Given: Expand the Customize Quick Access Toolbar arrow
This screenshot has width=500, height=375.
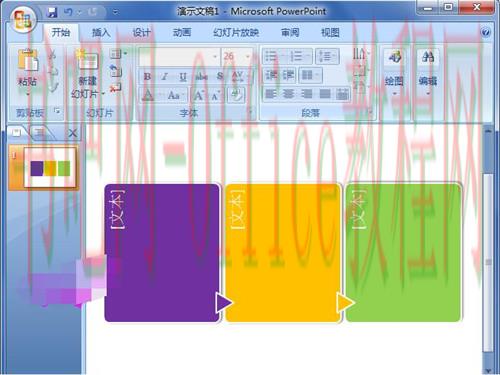Looking at the screenshot, I should 115,12.
